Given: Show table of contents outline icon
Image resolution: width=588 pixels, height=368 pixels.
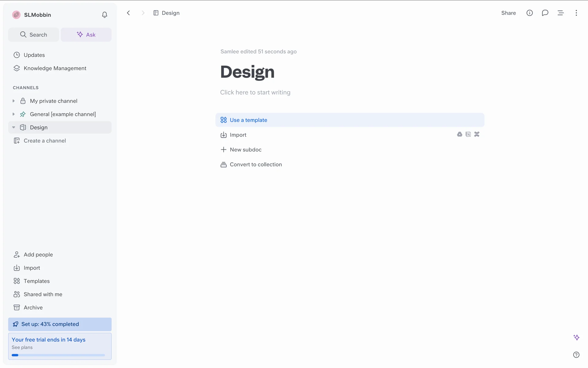Looking at the screenshot, I should pyautogui.click(x=560, y=13).
